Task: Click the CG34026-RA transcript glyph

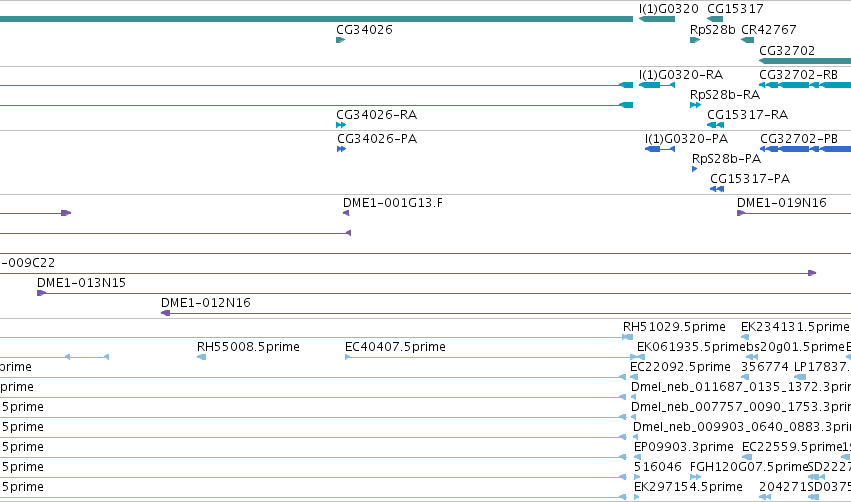Action: (x=341, y=125)
